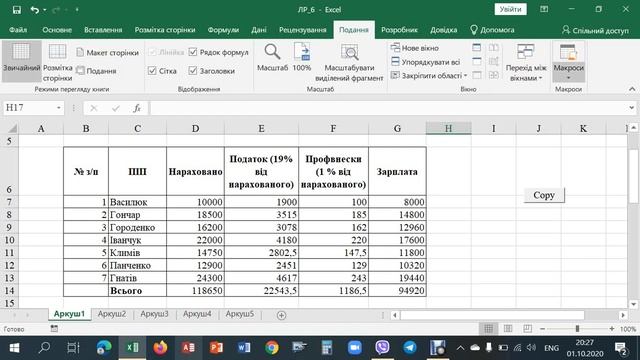Click the confirm checkmark in the formula bar
This screenshot has height=360, width=640.
pos(116,108)
